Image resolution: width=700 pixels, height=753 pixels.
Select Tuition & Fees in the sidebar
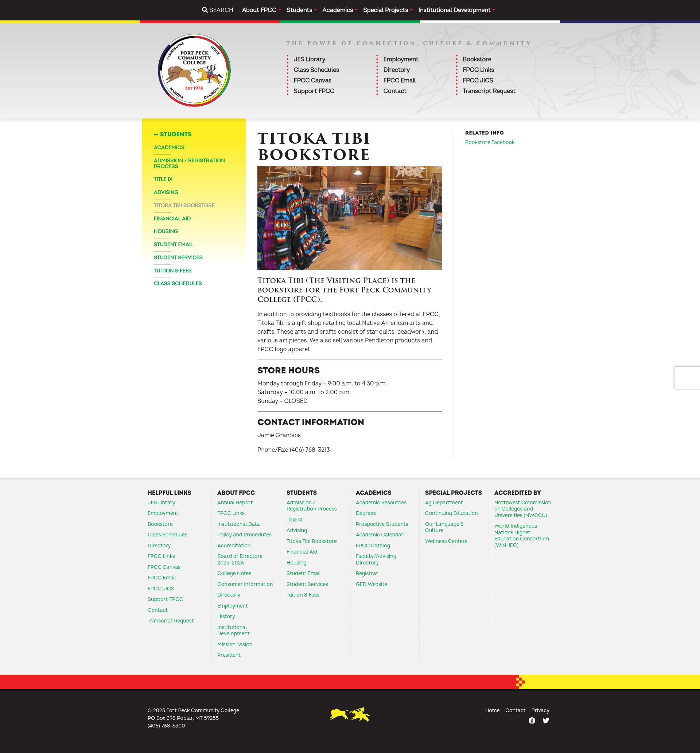[x=172, y=271]
